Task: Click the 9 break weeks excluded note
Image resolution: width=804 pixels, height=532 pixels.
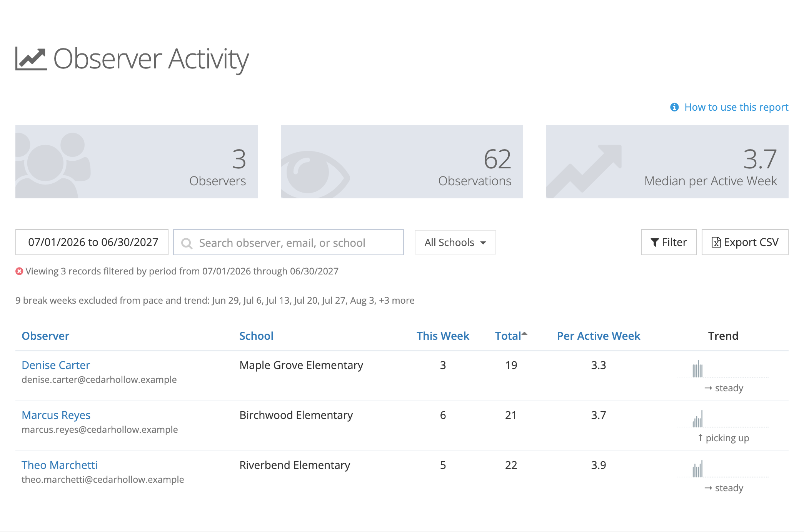Action: pyautogui.click(x=215, y=301)
